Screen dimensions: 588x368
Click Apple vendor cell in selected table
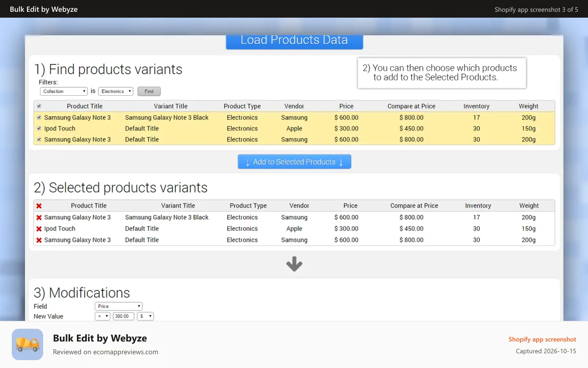294,229
